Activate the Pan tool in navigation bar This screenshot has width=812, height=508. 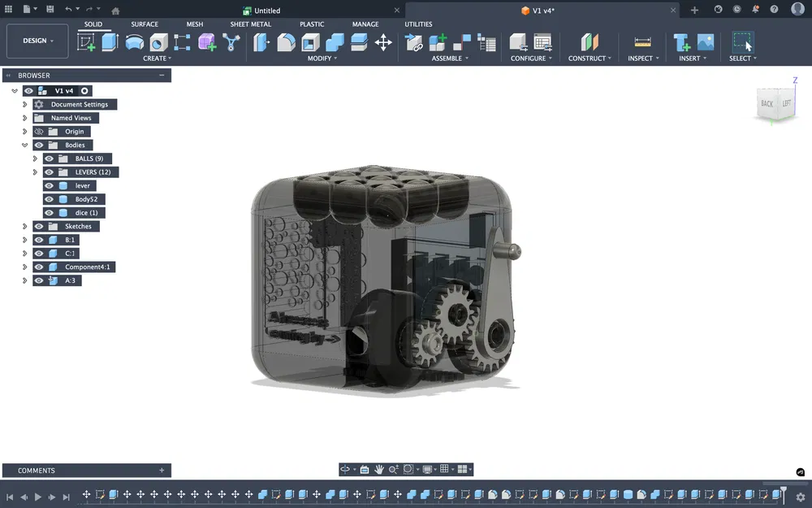[378, 469]
